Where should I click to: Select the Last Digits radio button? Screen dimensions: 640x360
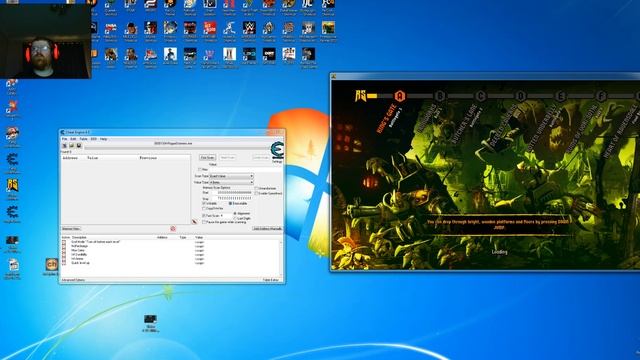[235, 218]
